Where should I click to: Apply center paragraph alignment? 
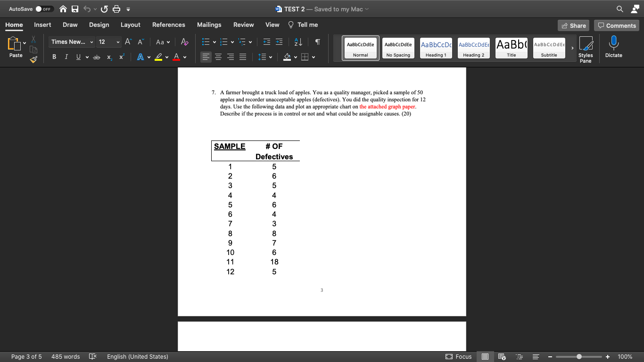pyautogui.click(x=218, y=57)
